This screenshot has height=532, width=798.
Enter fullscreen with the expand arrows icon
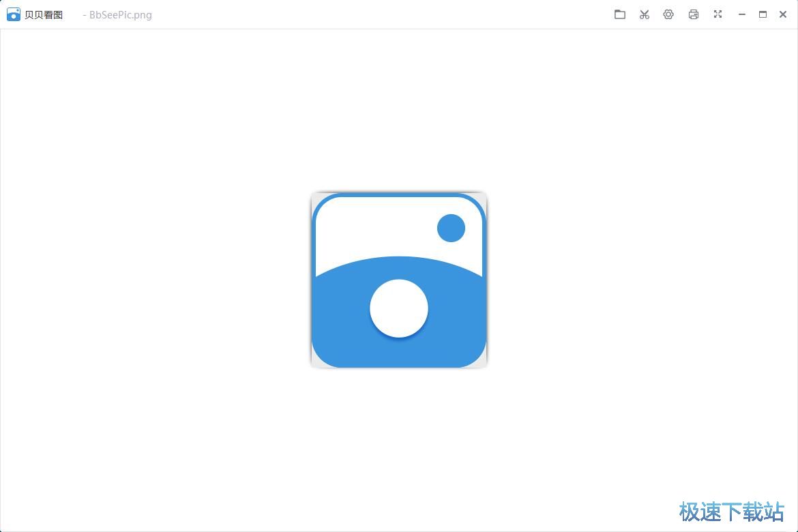[x=718, y=14]
